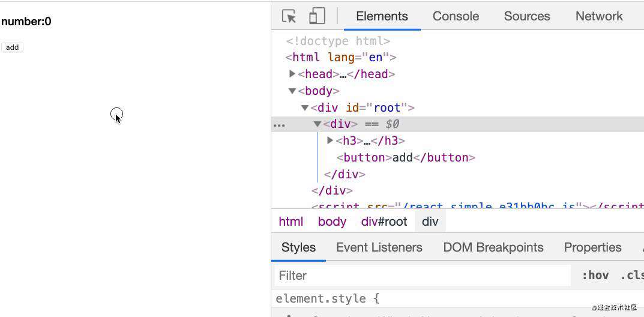Select the Styles pane tab
Image resolution: width=644 pixels, height=317 pixels.
pos(298,247)
